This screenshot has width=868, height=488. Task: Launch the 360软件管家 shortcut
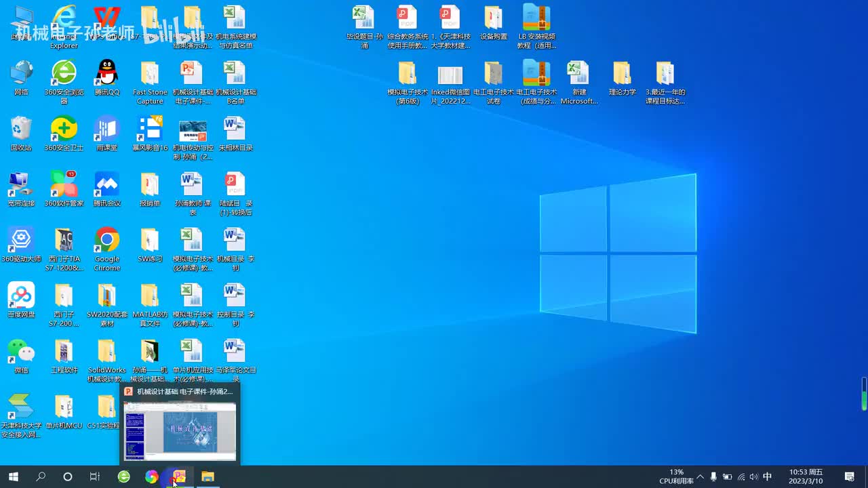pyautogui.click(x=64, y=189)
